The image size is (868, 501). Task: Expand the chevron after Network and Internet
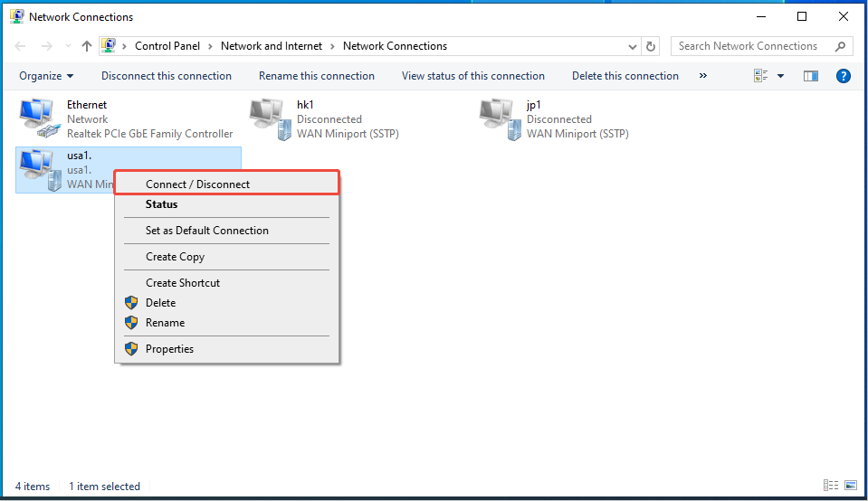coord(333,46)
